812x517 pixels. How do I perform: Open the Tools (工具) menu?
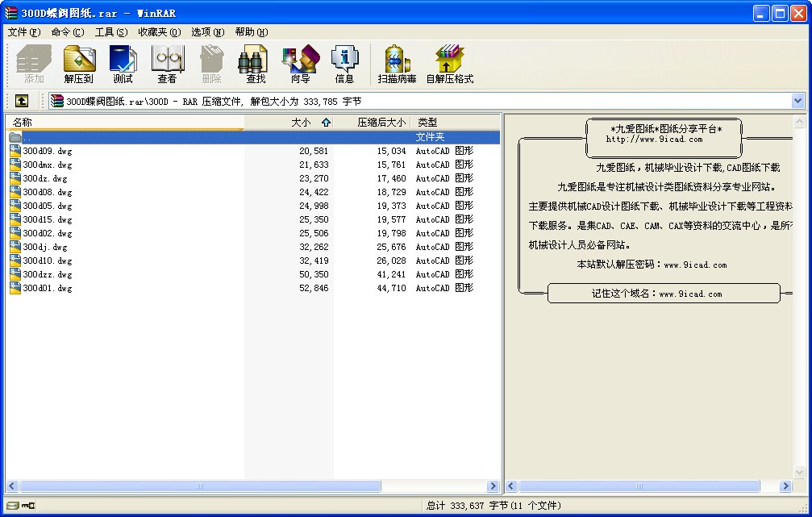(110, 32)
